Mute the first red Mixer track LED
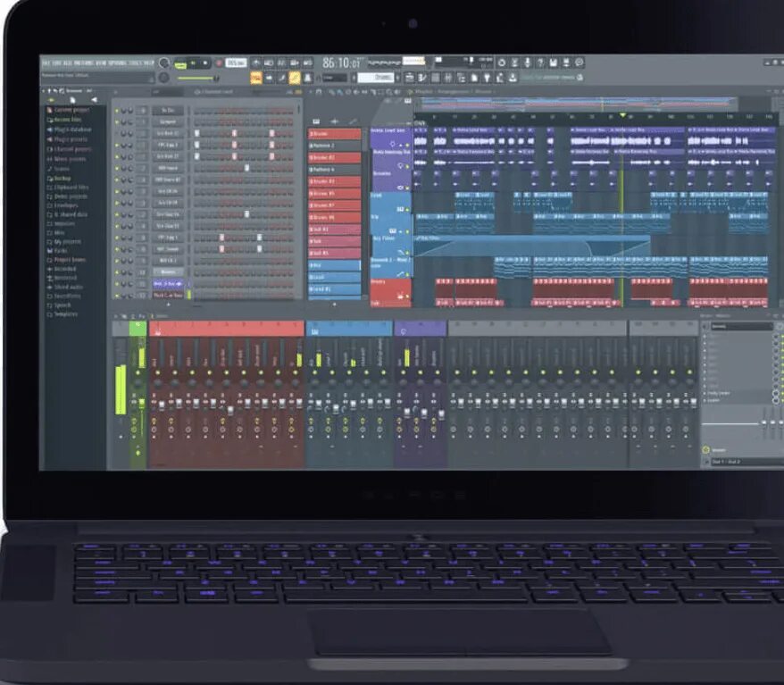This screenshot has width=784, height=685. [158, 372]
